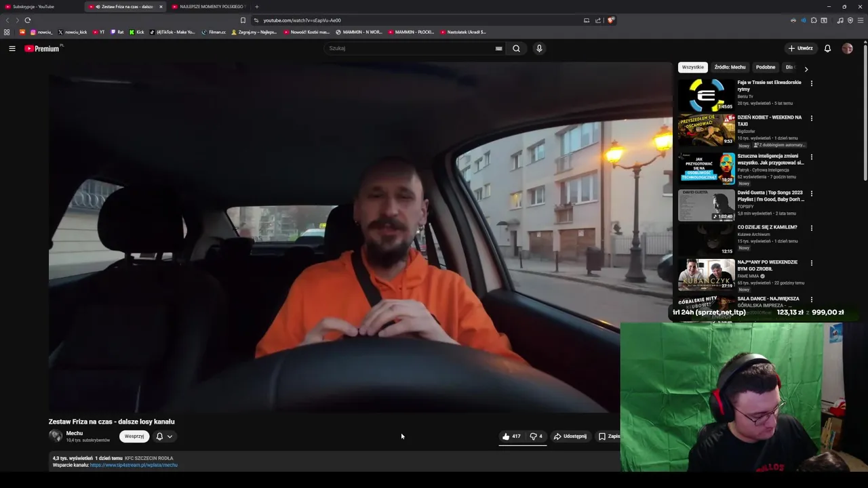Open browser VPN shield icon

850,20
